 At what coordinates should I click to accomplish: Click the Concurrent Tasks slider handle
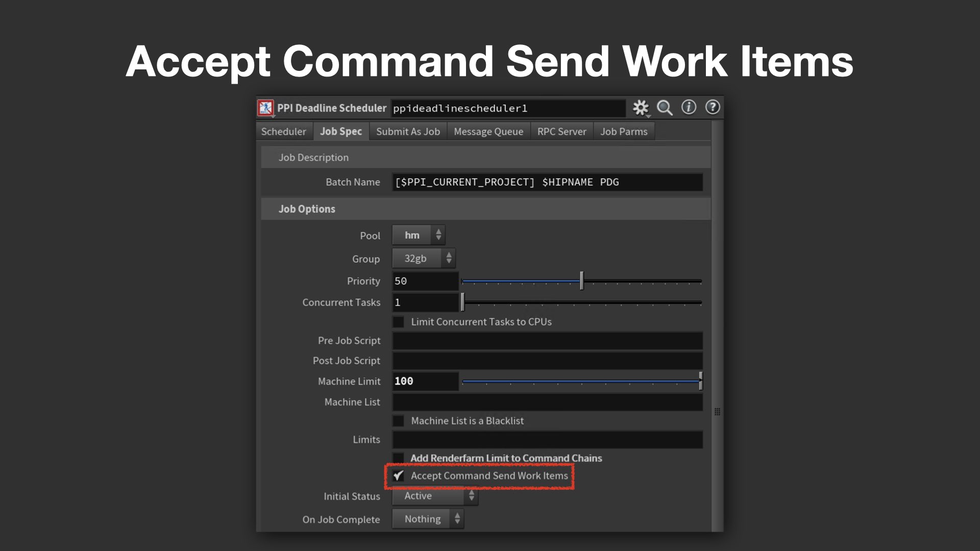463,303
